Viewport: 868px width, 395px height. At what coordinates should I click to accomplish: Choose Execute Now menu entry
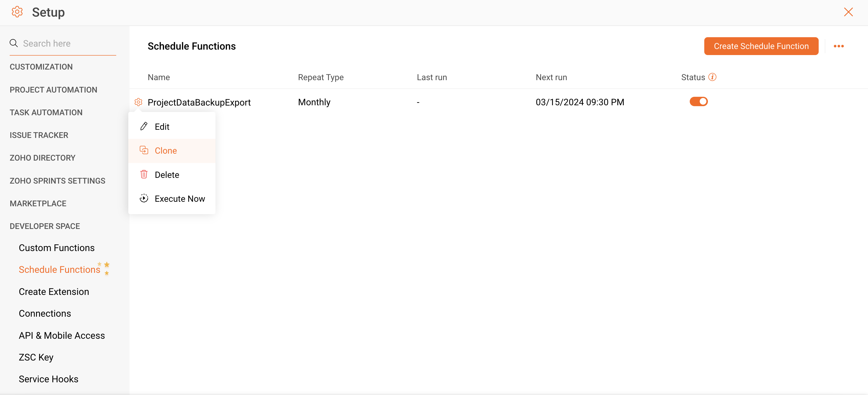[179, 199]
